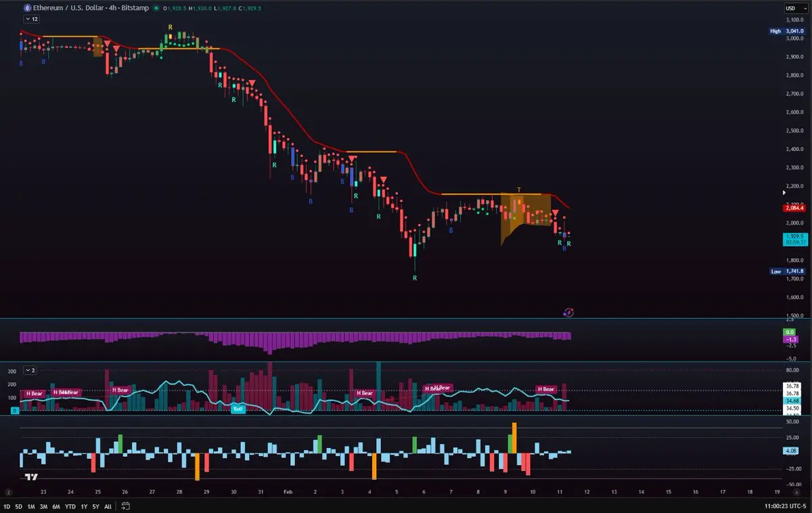Select the 5Y time range
This screenshot has width=812, height=513.
pos(95,506)
